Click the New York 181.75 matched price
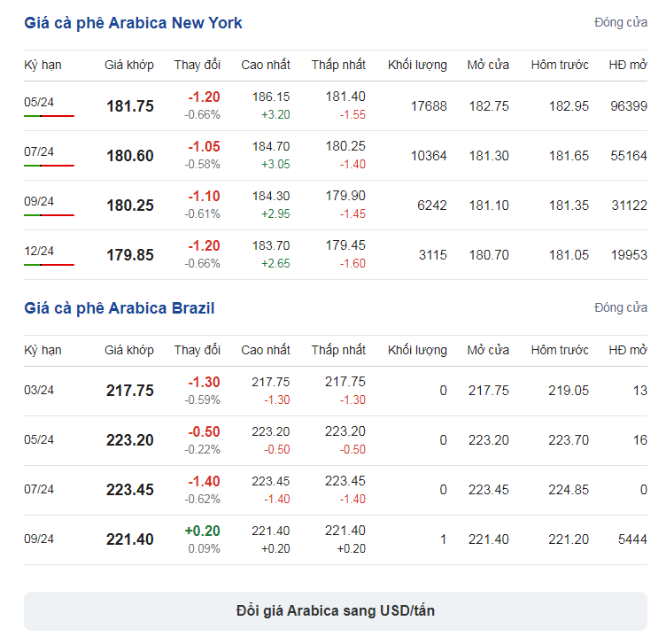Screen dimensions: 666x644 (130, 106)
